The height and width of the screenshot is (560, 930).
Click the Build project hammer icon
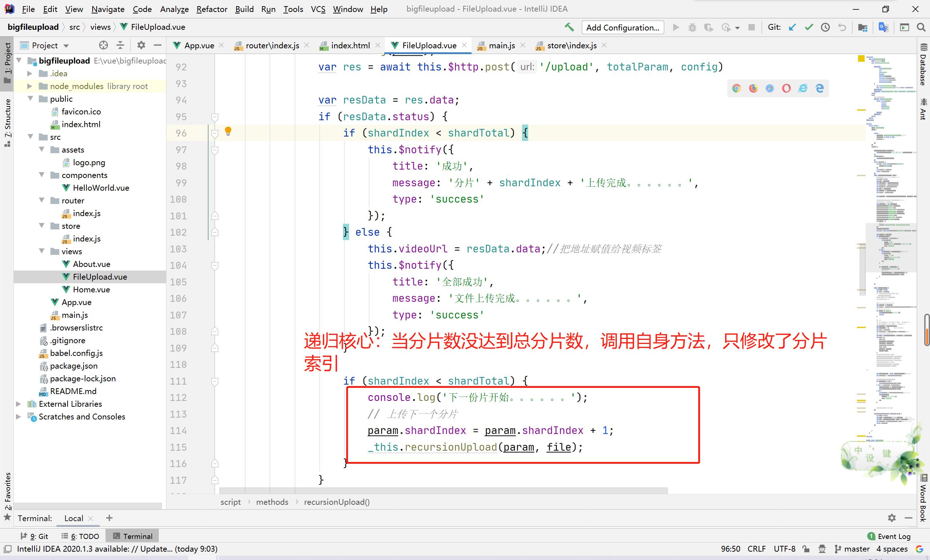(x=569, y=27)
